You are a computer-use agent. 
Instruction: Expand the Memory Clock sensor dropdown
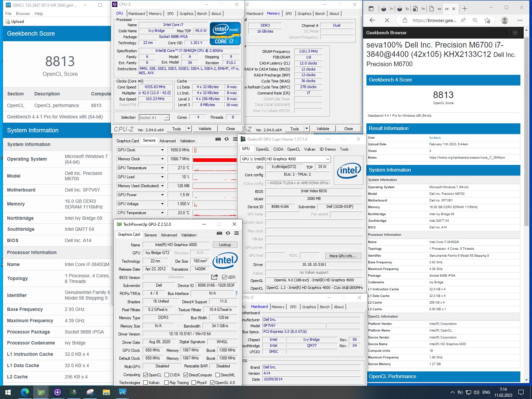pyautogui.click(x=162, y=159)
